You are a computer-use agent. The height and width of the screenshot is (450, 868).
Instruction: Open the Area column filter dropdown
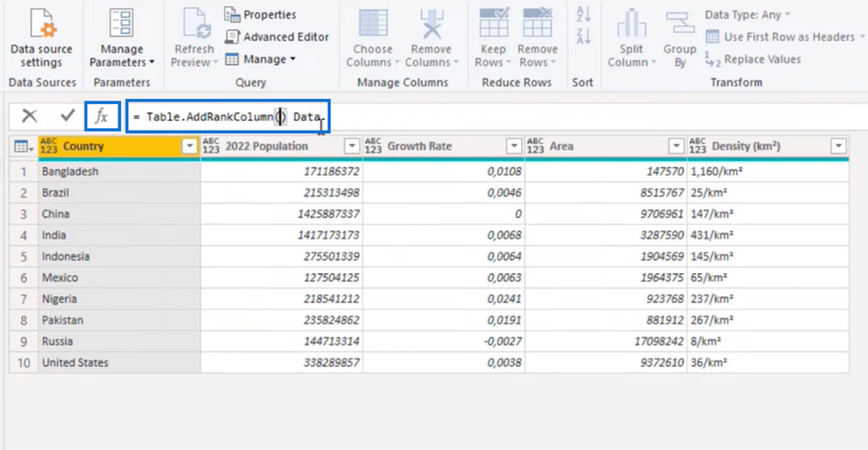(x=676, y=146)
